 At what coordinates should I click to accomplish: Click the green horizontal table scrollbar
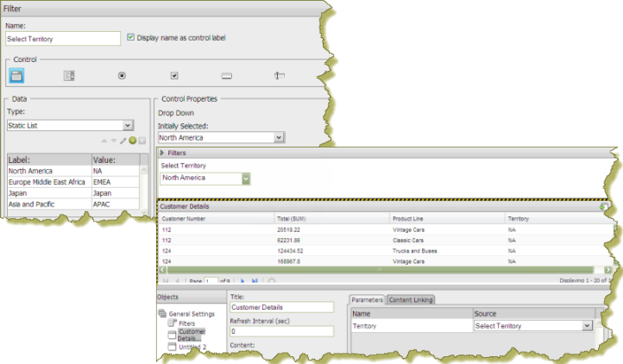381,270
